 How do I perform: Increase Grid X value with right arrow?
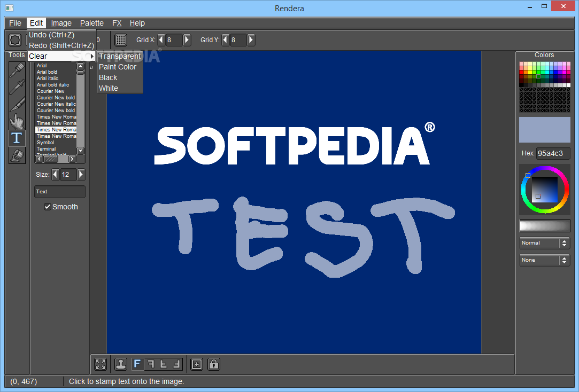coord(187,40)
